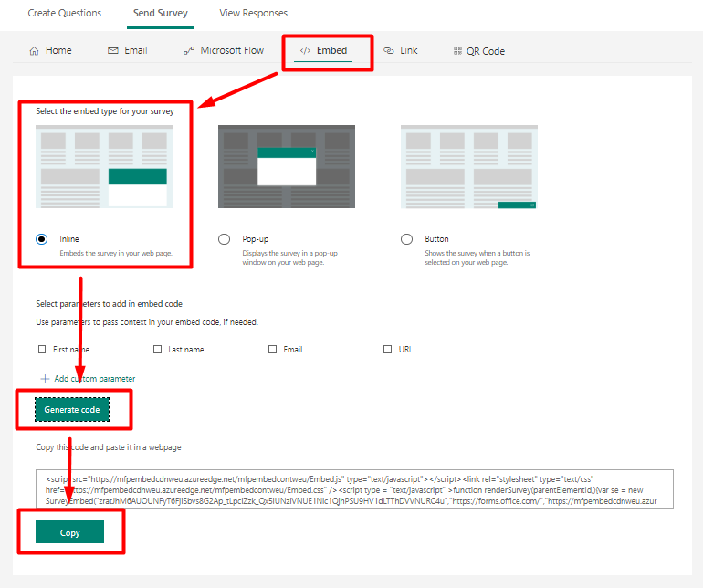Image resolution: width=703 pixels, height=588 pixels.
Task: Click Add custom parameter link
Action: click(95, 379)
